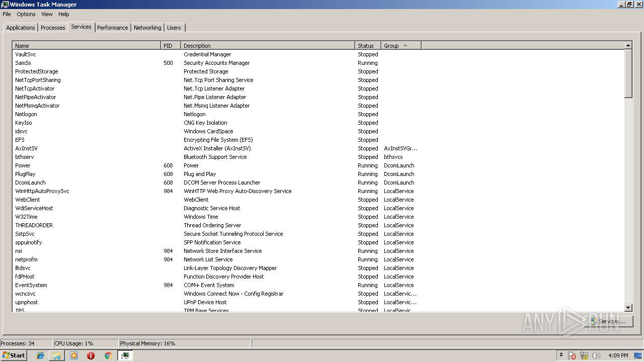This screenshot has width=644, height=362.
Task: Click the clock showing 4:09 PM
Action: [x=618, y=355]
